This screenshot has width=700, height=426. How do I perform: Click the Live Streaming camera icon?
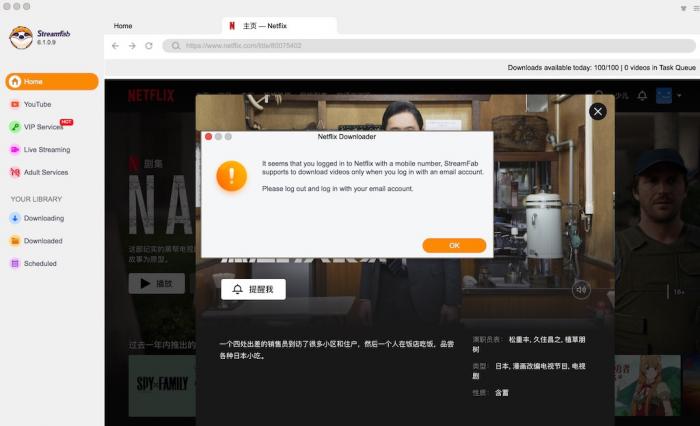(15, 150)
